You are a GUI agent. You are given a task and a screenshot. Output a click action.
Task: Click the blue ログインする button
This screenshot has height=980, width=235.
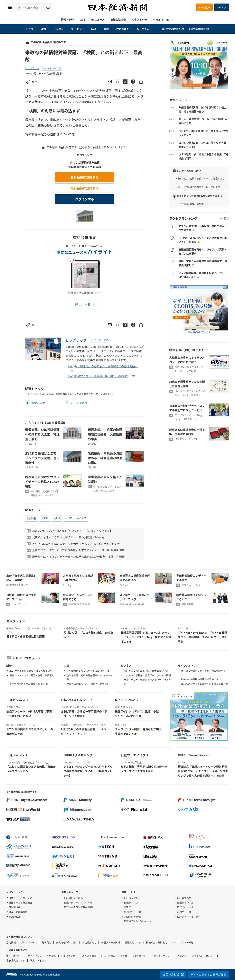pyautogui.click(x=85, y=199)
